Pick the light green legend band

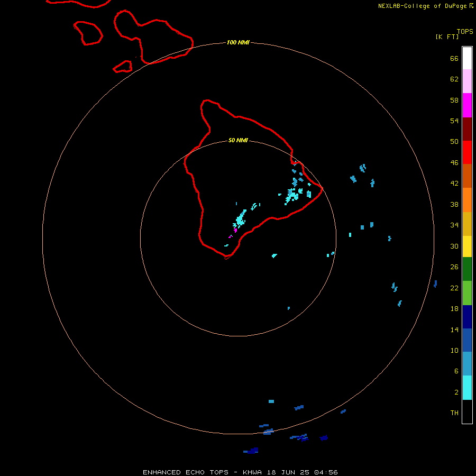(x=467, y=293)
